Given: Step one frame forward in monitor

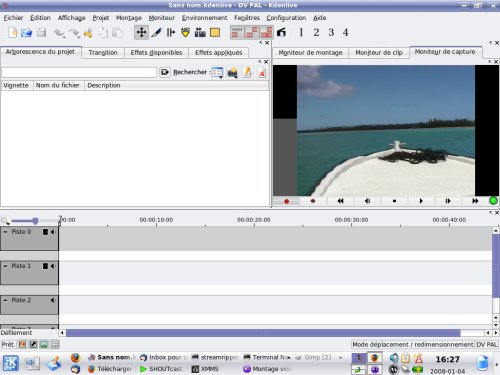Looking at the screenshot, I should 448,201.
